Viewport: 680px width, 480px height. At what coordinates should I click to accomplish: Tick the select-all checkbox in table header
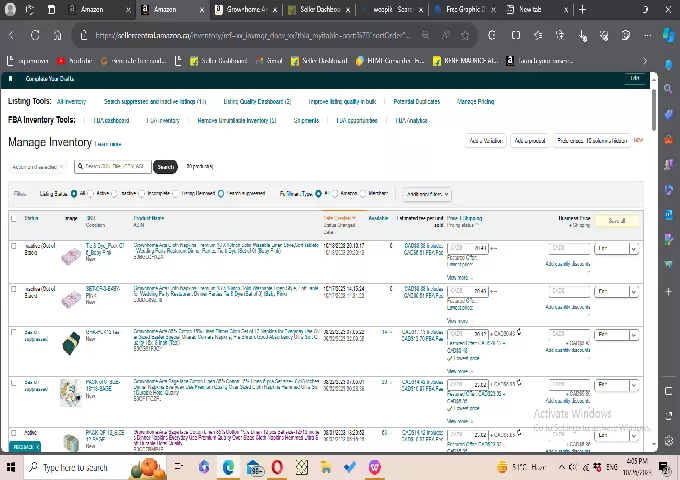[14, 218]
